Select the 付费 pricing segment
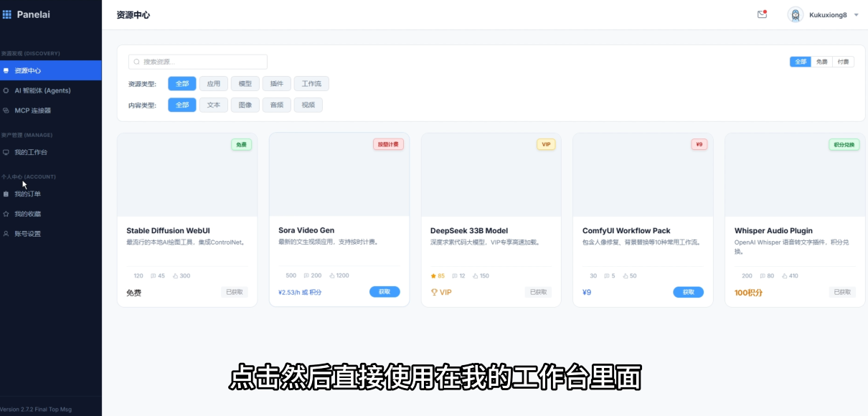Viewport: 868px width, 416px height. coord(844,62)
